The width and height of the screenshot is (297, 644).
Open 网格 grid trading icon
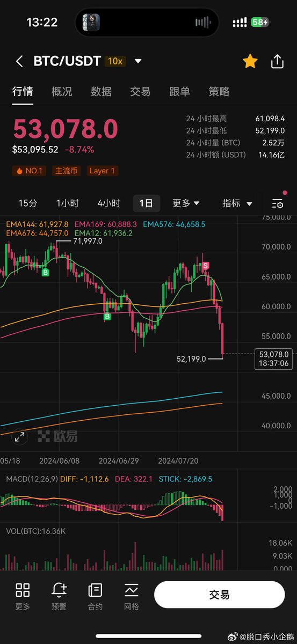pos(131,596)
